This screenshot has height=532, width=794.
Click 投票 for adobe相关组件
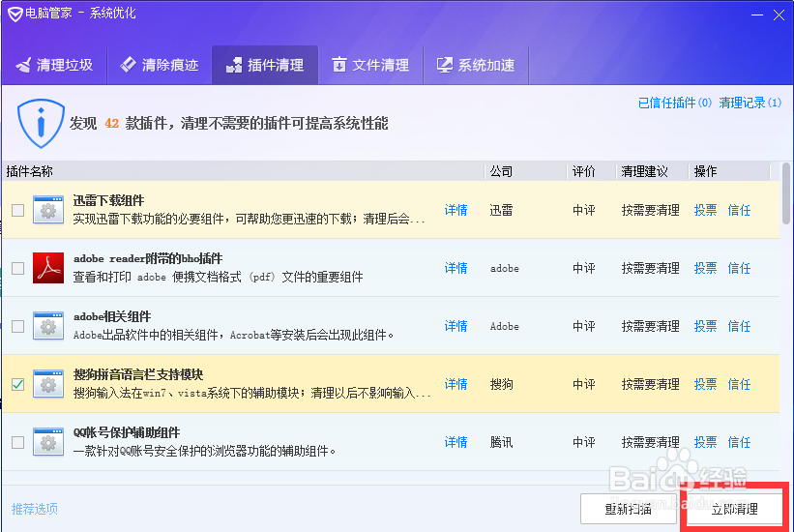pyautogui.click(x=705, y=326)
